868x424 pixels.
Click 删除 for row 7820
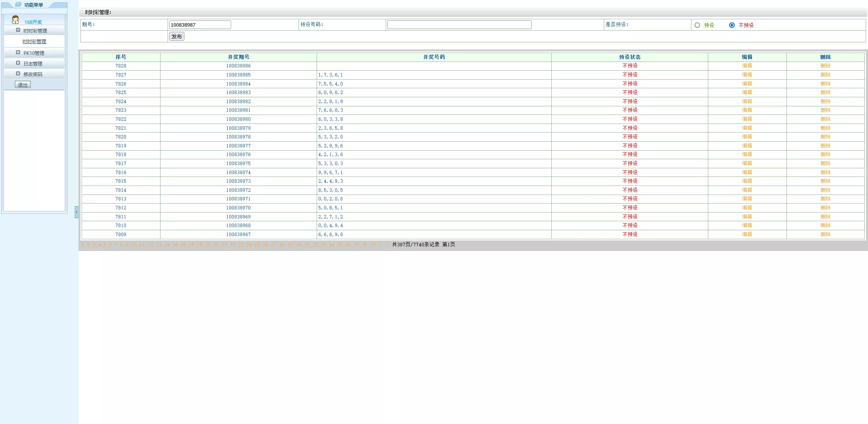tap(825, 137)
